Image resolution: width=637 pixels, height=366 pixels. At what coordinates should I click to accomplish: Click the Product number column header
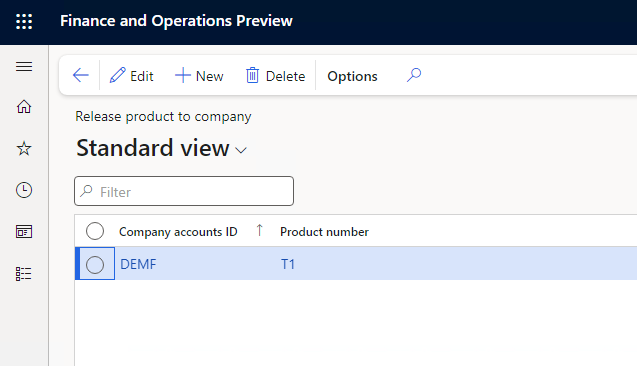(x=324, y=232)
